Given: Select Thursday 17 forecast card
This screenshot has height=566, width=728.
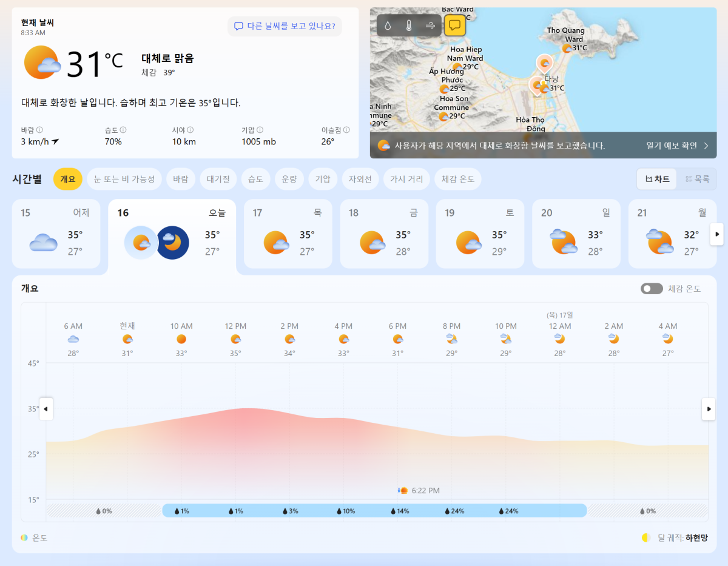Looking at the screenshot, I should point(288,234).
